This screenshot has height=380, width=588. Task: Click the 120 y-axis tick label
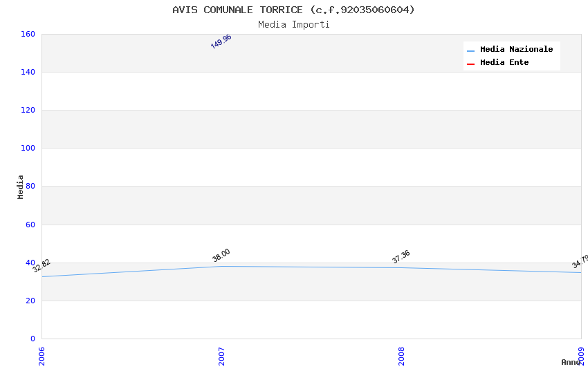[28, 110]
